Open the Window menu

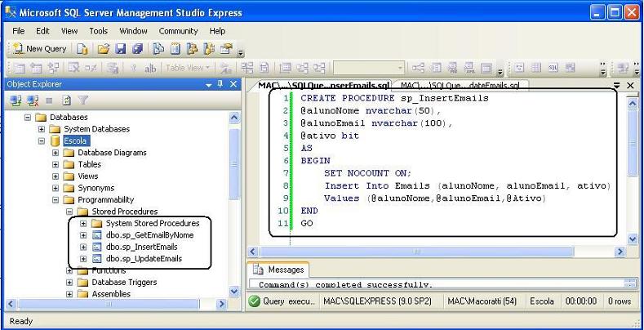click(133, 31)
